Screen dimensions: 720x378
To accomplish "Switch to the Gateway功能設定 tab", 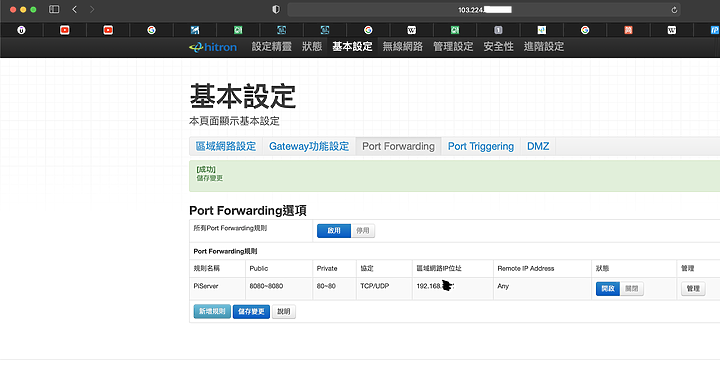I will click(x=309, y=146).
